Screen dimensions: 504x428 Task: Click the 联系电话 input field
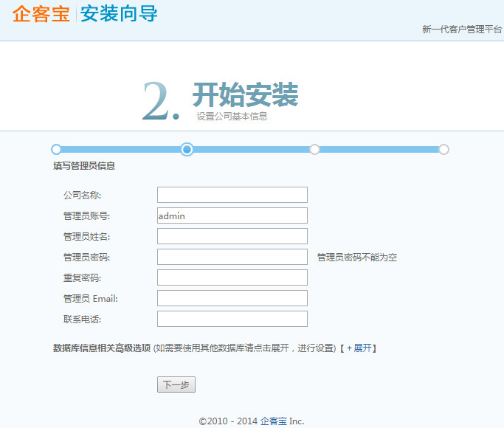[x=232, y=319]
